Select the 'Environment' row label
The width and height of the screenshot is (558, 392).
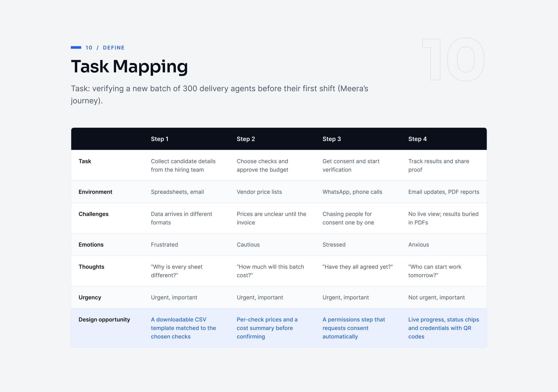[95, 192]
